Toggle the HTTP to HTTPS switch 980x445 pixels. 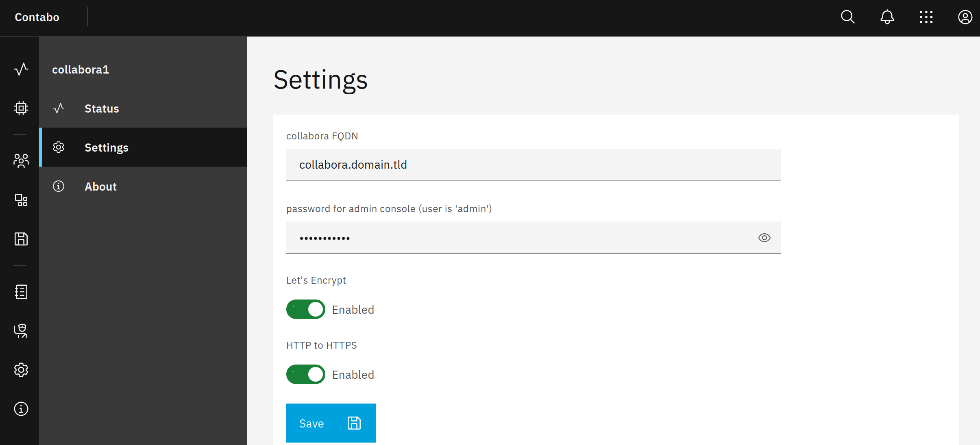pos(306,374)
